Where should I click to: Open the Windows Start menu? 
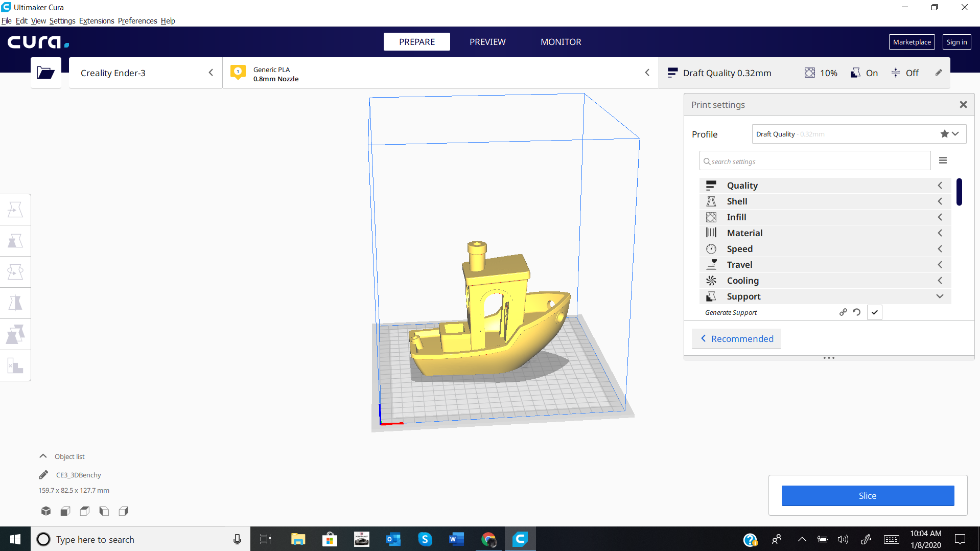point(15,539)
